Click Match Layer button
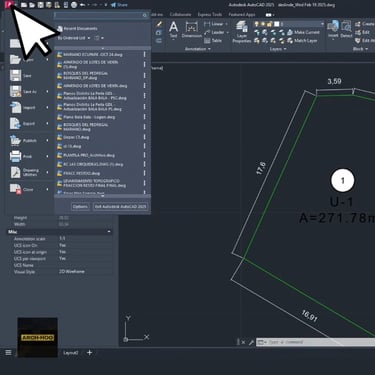The image size is (375, 375). click(x=302, y=41)
